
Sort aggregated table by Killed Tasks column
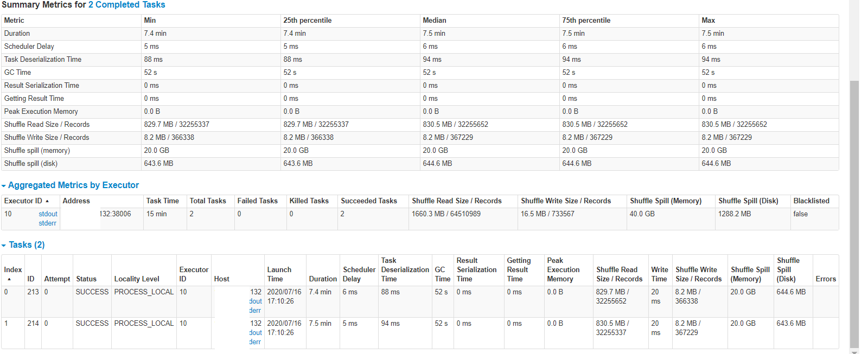309,201
